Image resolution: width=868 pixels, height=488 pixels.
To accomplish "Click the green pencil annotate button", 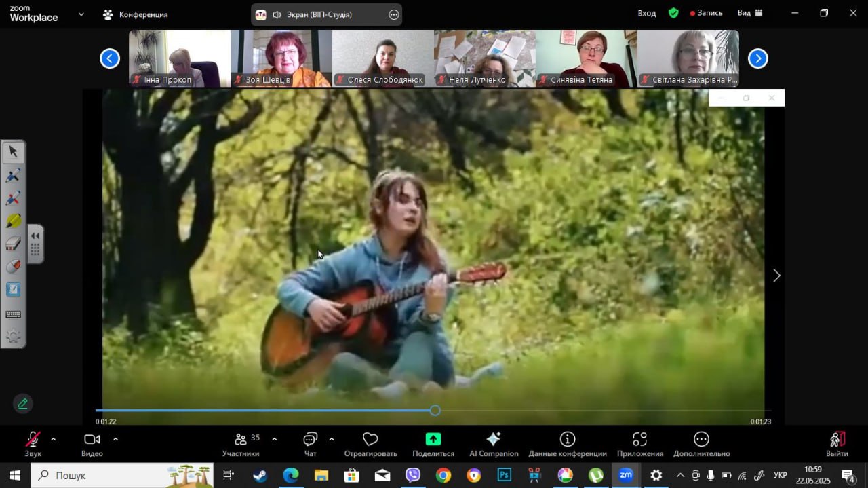I will [x=22, y=404].
